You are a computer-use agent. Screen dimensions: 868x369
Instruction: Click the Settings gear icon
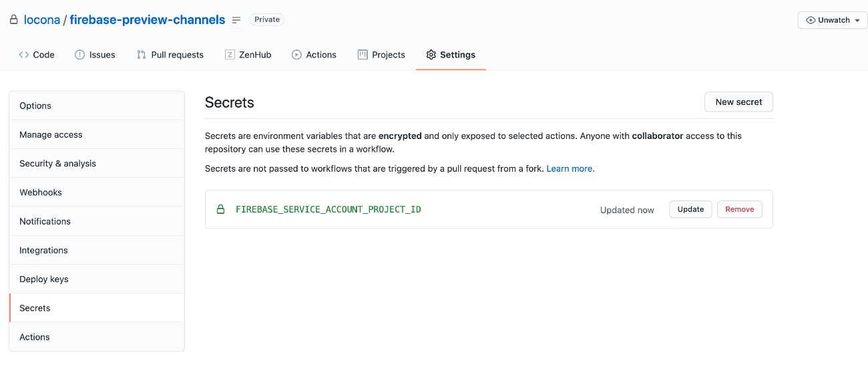tap(431, 55)
